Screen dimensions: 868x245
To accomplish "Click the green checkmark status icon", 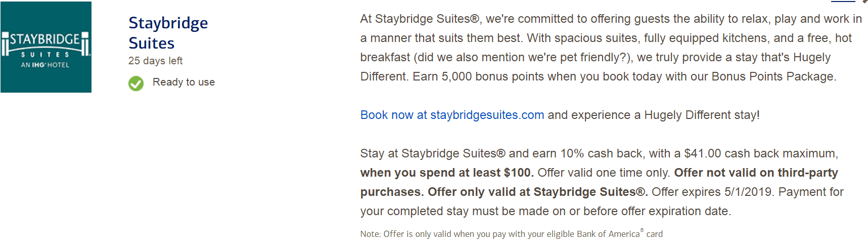I will [136, 83].
